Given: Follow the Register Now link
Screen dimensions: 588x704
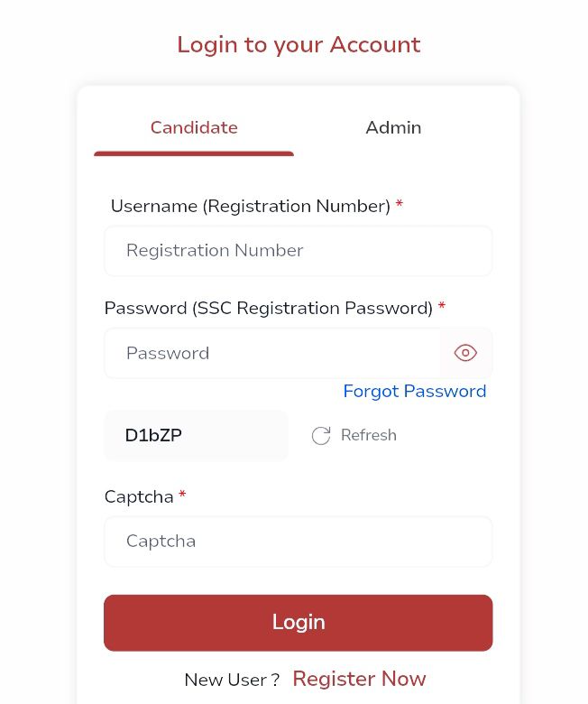Looking at the screenshot, I should (x=359, y=679).
